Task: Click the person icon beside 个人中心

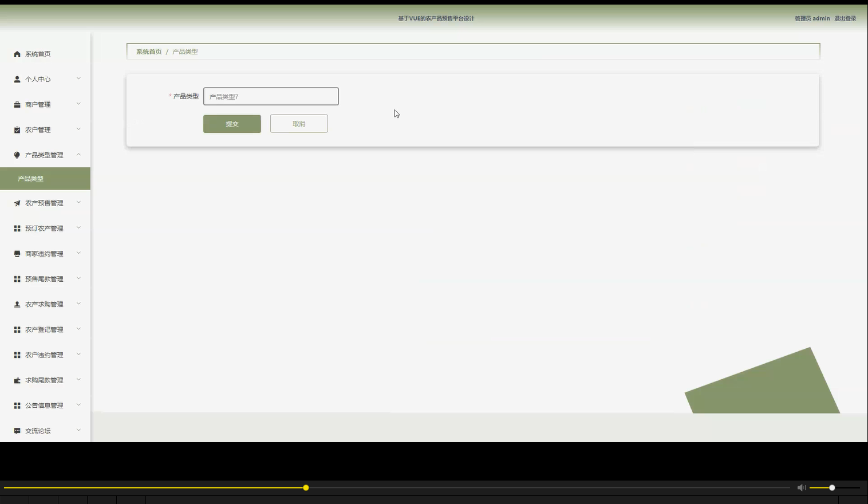Action: pyautogui.click(x=17, y=79)
